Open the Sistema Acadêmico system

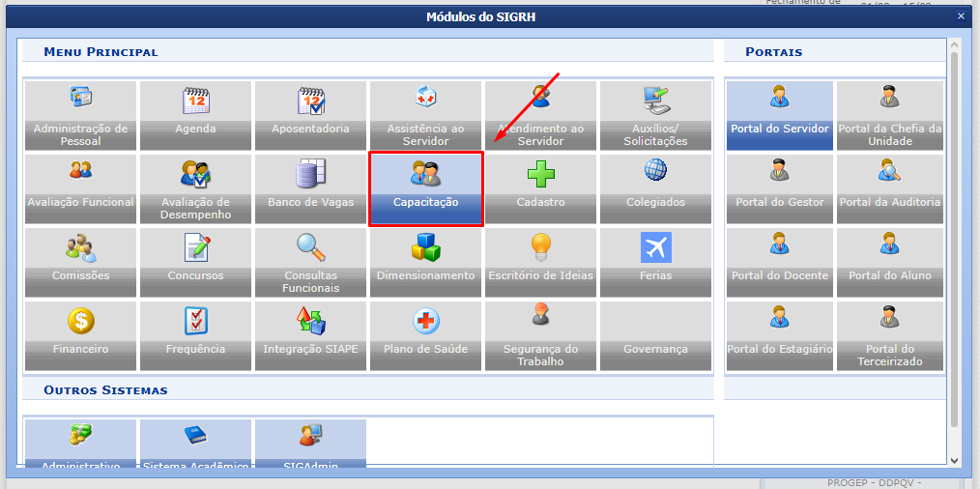[x=195, y=445]
